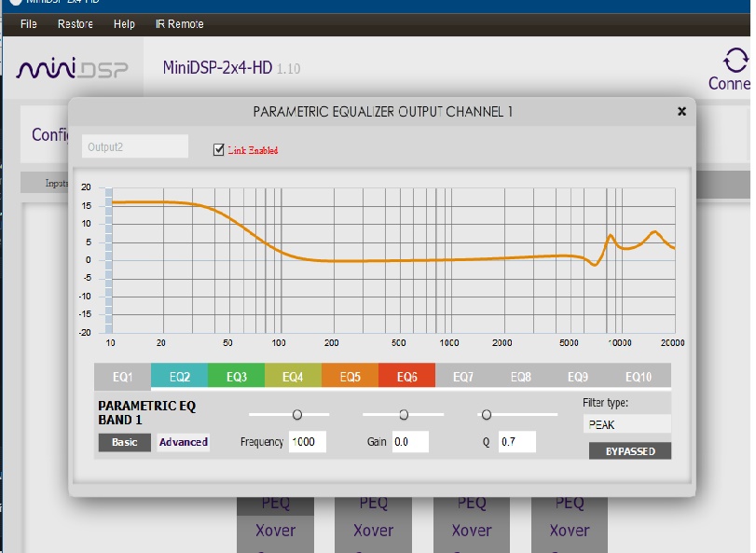Open the Filter type PEAK dropdown
756x553 pixels.
(x=626, y=424)
